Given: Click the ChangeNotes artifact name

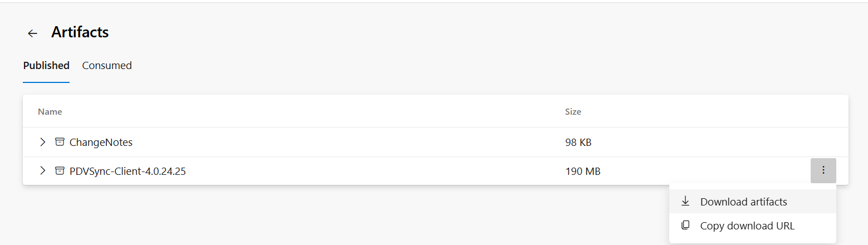Looking at the screenshot, I should point(101,143).
